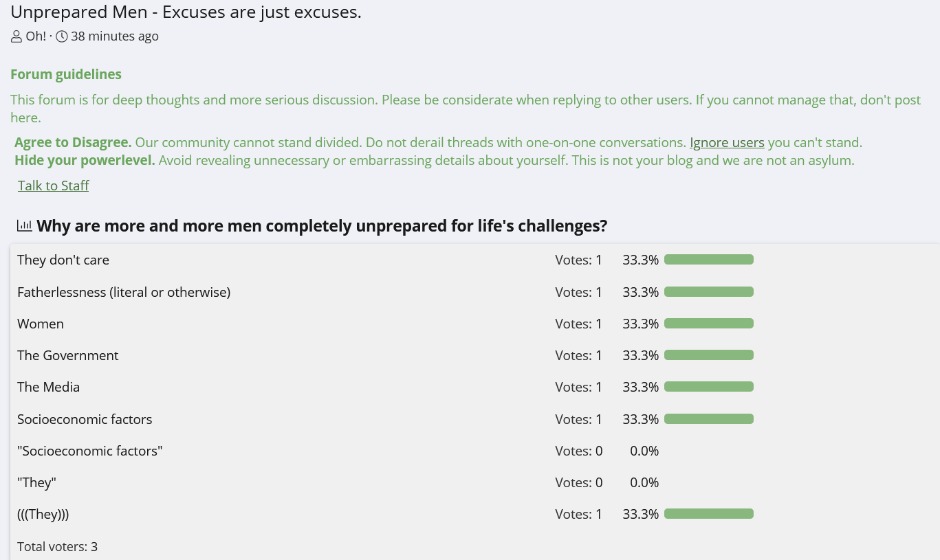Click the green bar for They don't care

coord(709,260)
